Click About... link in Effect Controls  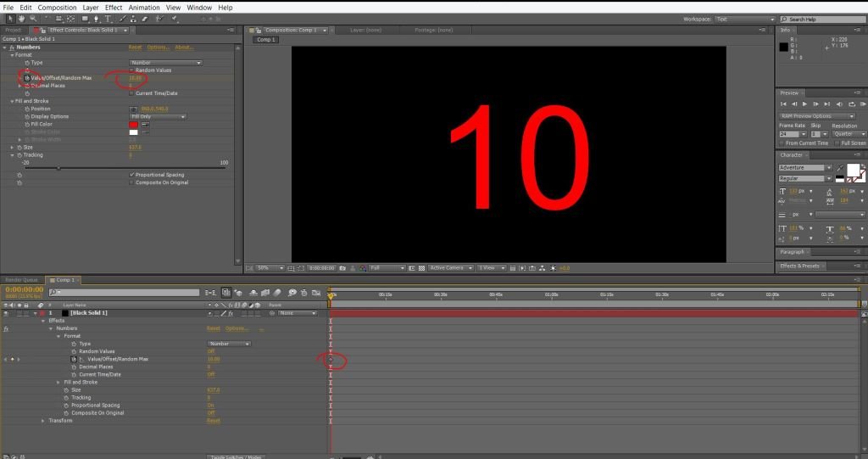tap(184, 48)
